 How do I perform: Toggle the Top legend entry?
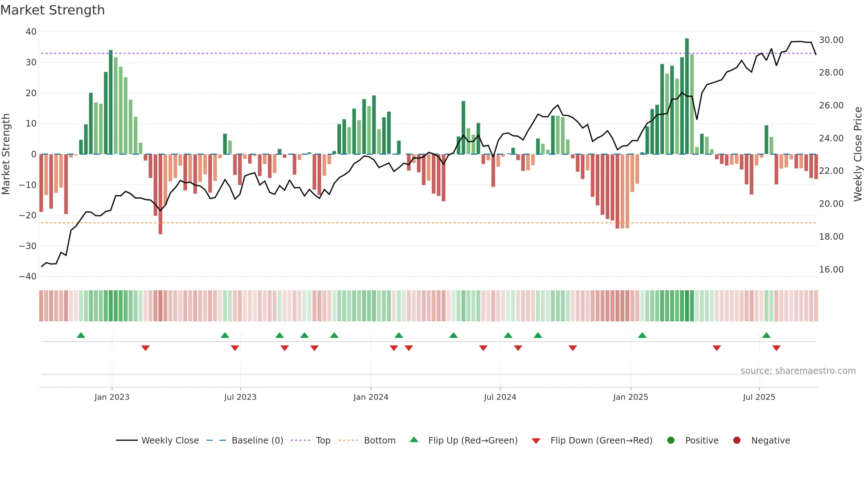point(311,440)
